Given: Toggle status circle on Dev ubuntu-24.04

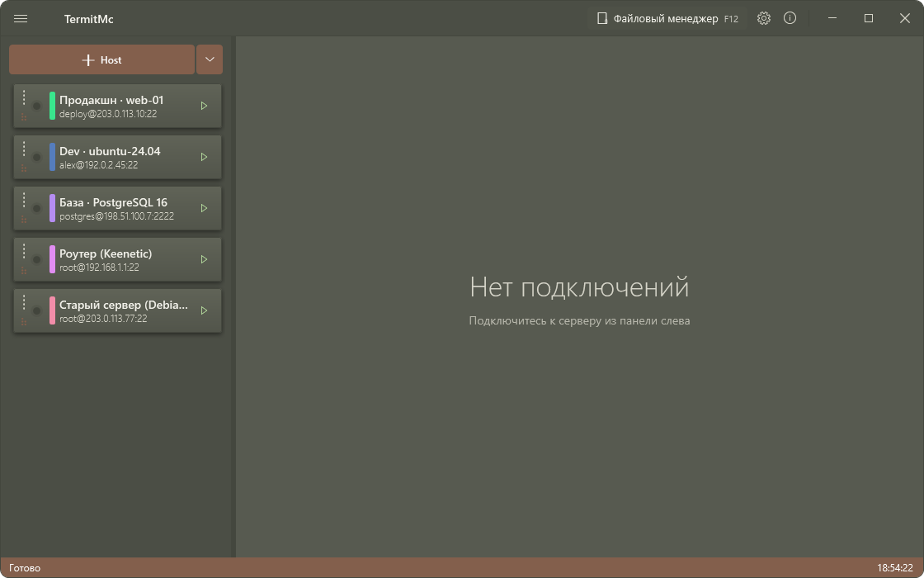Looking at the screenshot, I should click(36, 158).
